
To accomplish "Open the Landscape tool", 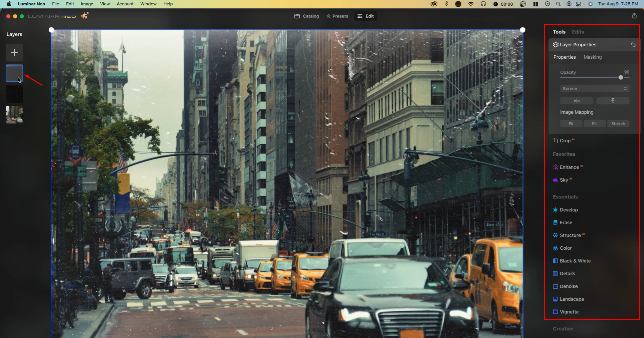I will (x=568, y=299).
